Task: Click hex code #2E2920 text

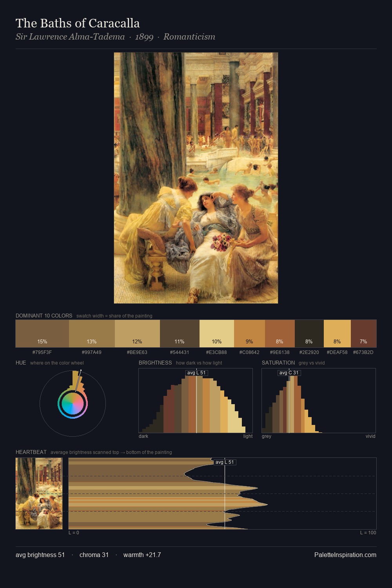Action: coord(309,352)
